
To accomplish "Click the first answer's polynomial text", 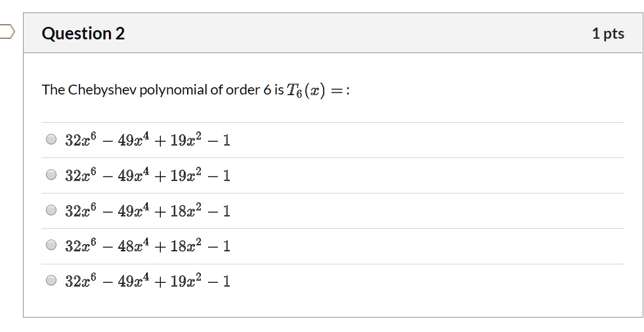I will pos(148,140).
